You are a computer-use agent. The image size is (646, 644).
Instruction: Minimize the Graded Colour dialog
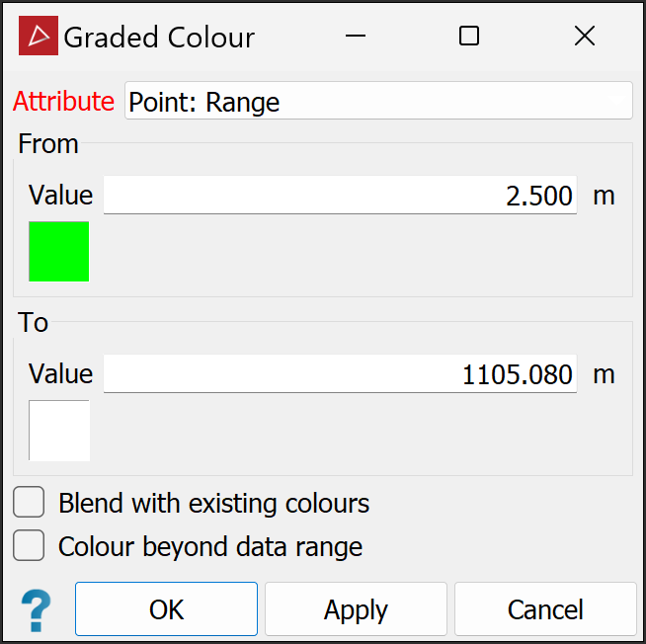tap(357, 37)
